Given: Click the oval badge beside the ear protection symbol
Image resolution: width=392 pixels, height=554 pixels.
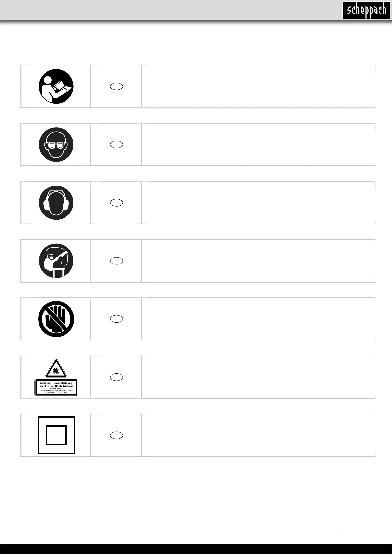Looking at the screenshot, I should (x=117, y=203).
